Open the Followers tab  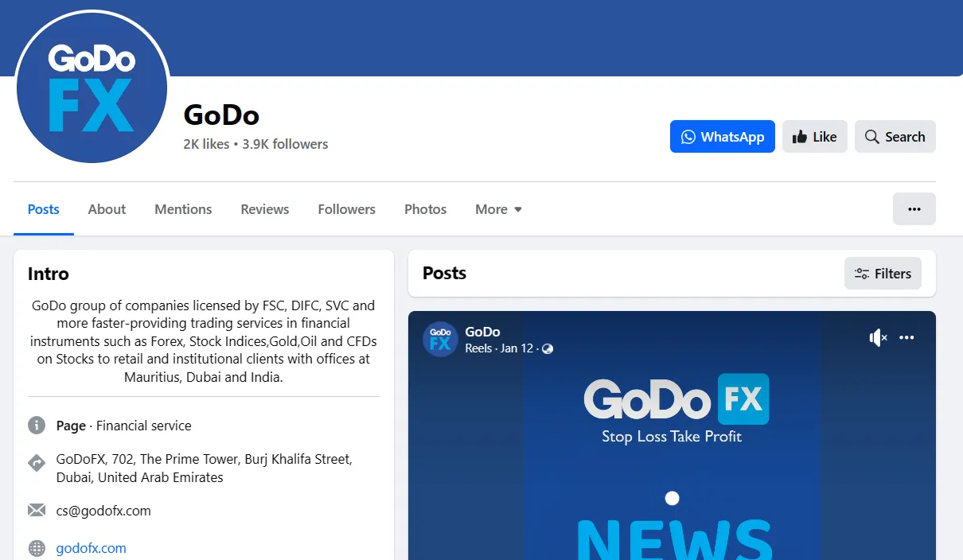pyautogui.click(x=346, y=209)
